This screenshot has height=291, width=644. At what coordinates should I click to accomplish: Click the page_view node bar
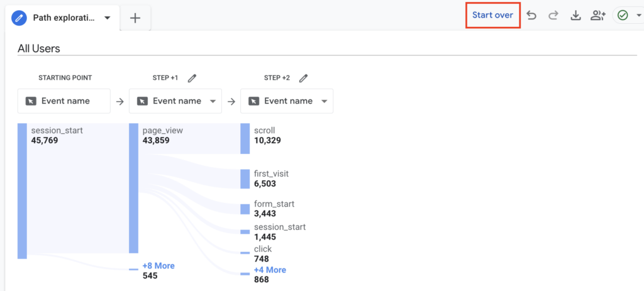[x=133, y=188]
